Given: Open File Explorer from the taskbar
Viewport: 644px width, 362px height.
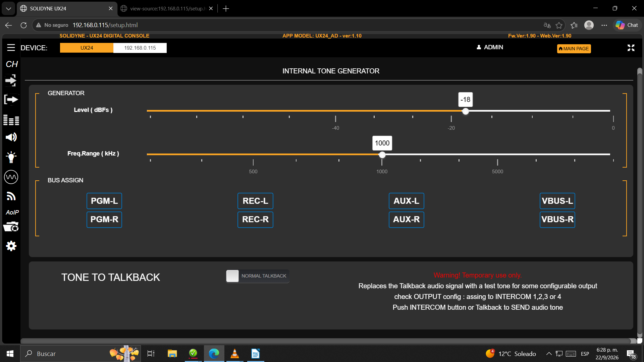Looking at the screenshot, I should (x=172, y=354).
